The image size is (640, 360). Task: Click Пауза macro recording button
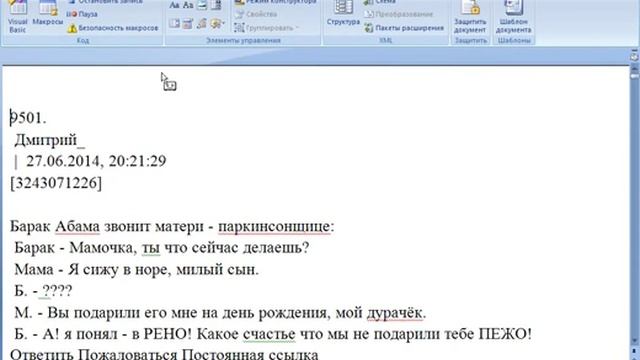coord(82,14)
